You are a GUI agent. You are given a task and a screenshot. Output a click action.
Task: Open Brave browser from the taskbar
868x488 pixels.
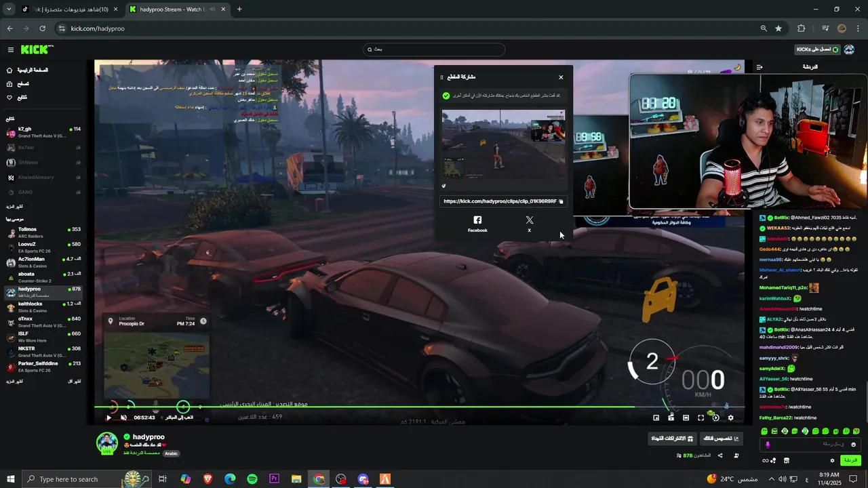point(208,479)
